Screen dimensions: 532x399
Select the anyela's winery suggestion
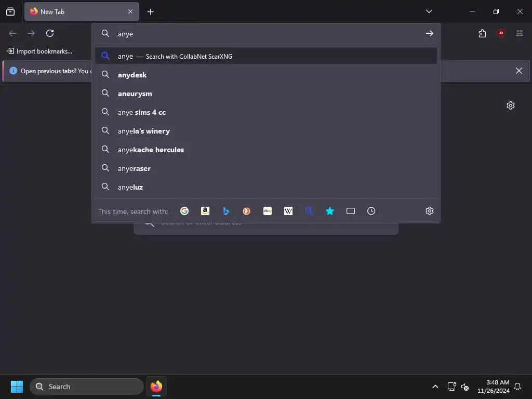tap(266, 130)
